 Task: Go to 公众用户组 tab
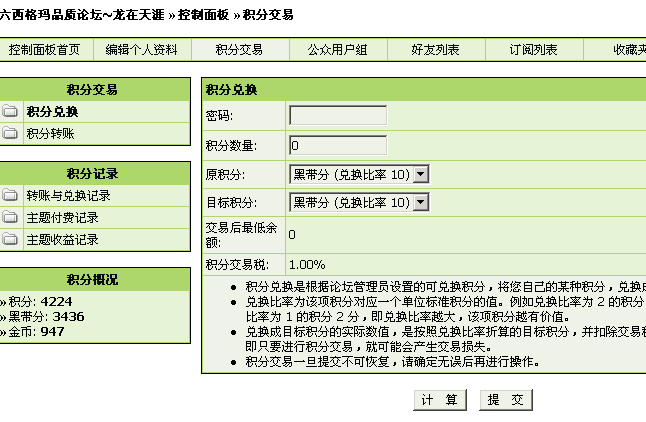click(x=337, y=50)
